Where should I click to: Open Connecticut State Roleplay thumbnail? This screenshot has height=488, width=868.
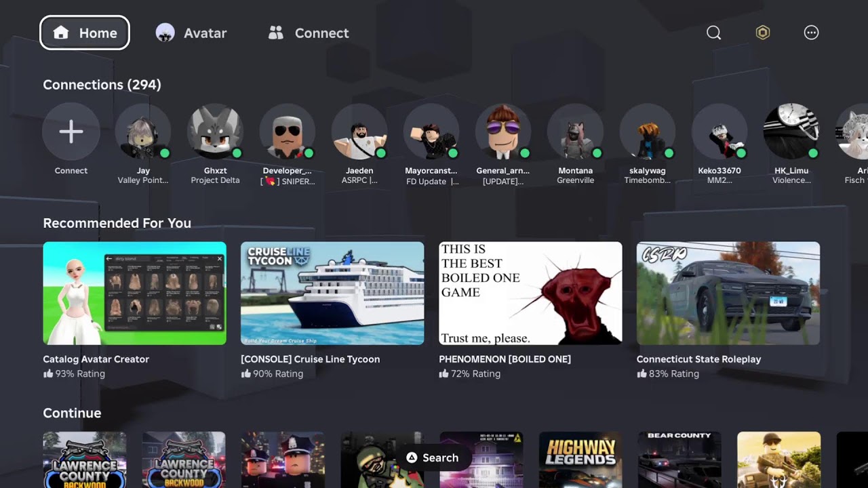tap(728, 293)
